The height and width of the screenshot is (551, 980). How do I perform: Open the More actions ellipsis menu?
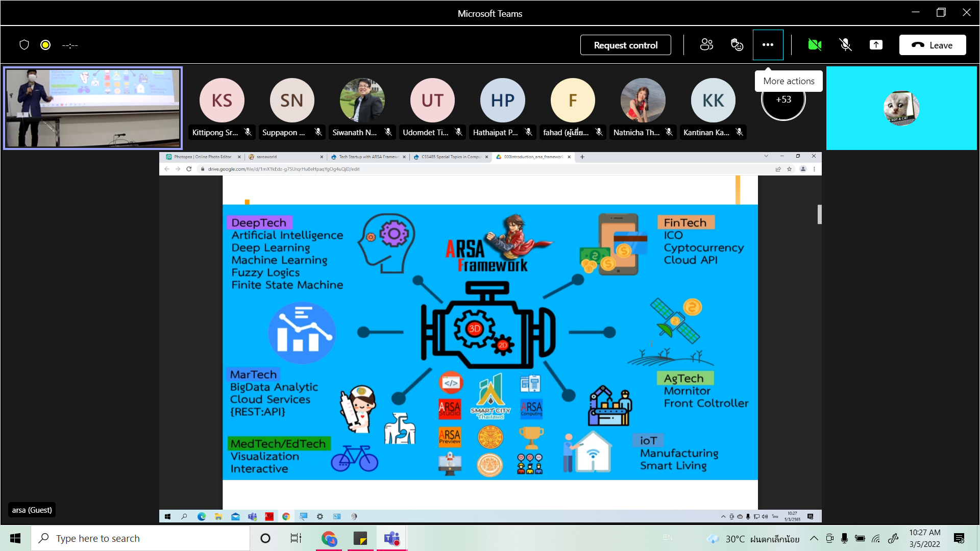768,45
